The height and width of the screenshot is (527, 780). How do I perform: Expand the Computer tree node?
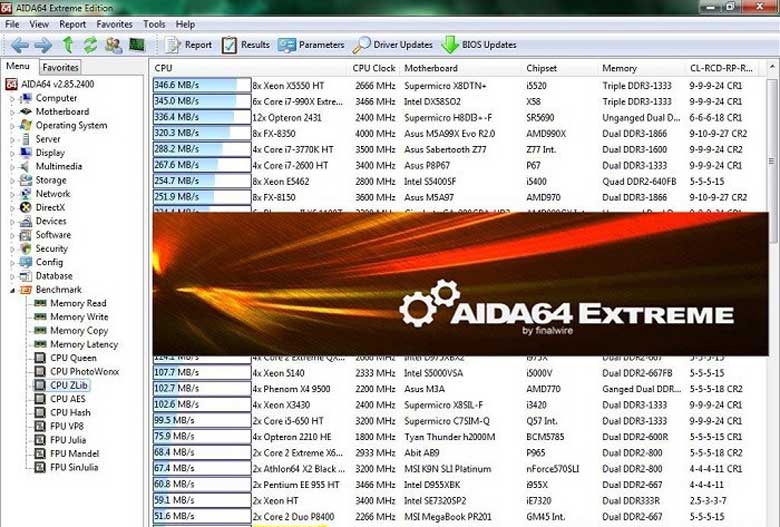(x=12, y=99)
